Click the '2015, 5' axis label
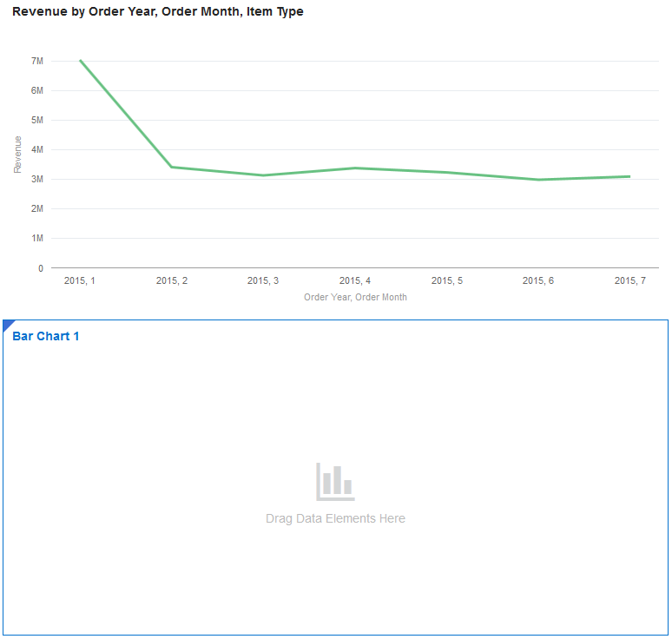 click(x=447, y=280)
